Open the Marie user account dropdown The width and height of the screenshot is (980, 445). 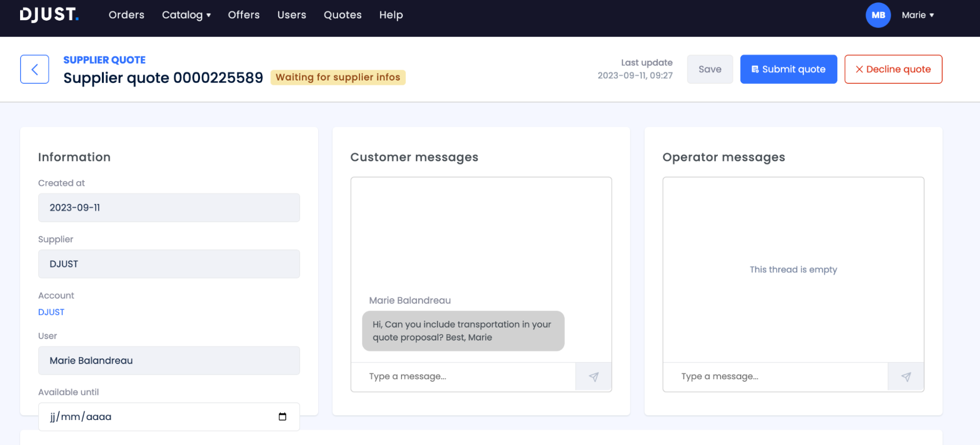click(x=918, y=15)
